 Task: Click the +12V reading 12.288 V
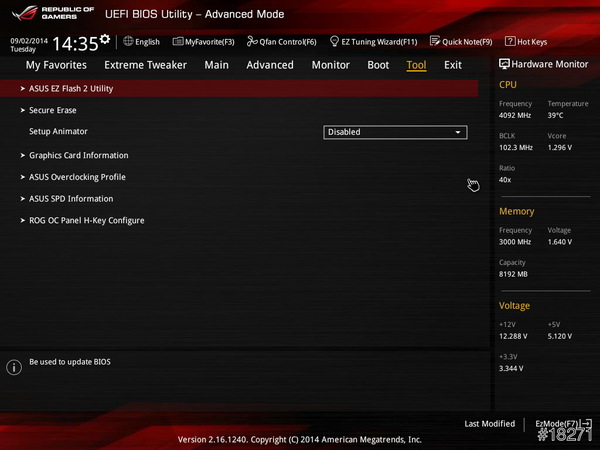tap(513, 336)
